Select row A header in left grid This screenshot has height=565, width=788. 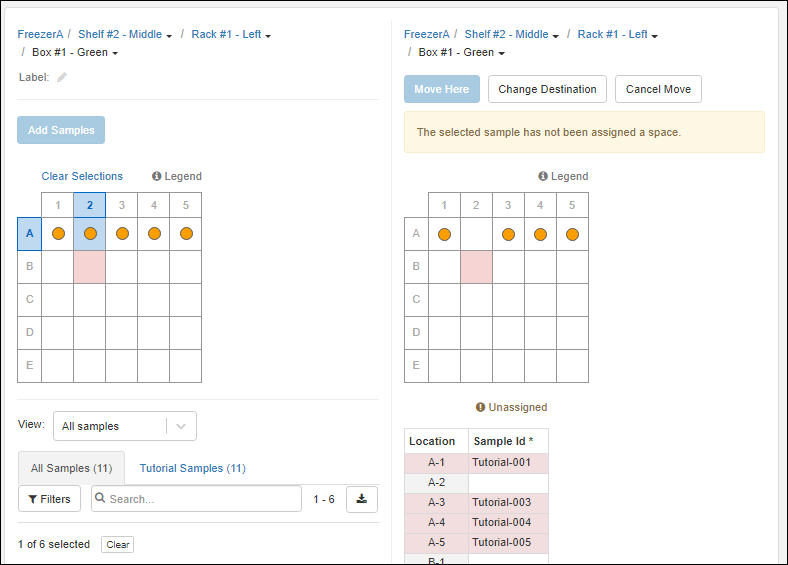(29, 234)
